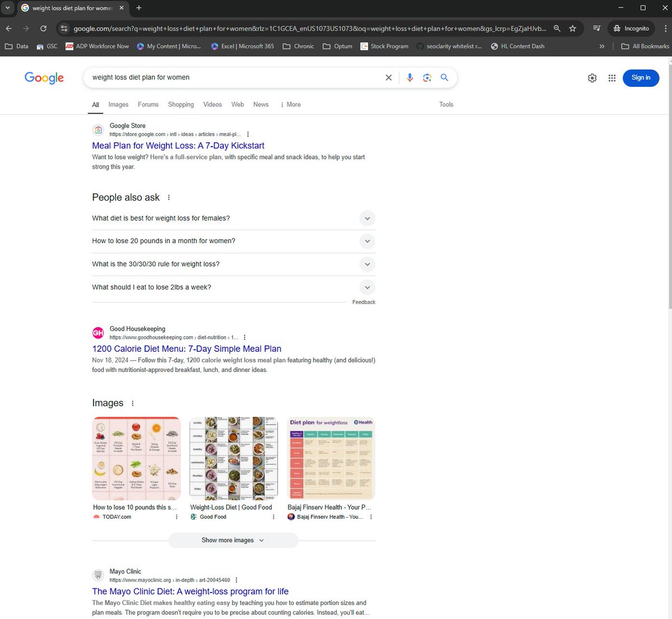Viewport: 672px width, 619px height.
Task: Open All Bookmarks folder
Action: click(645, 46)
